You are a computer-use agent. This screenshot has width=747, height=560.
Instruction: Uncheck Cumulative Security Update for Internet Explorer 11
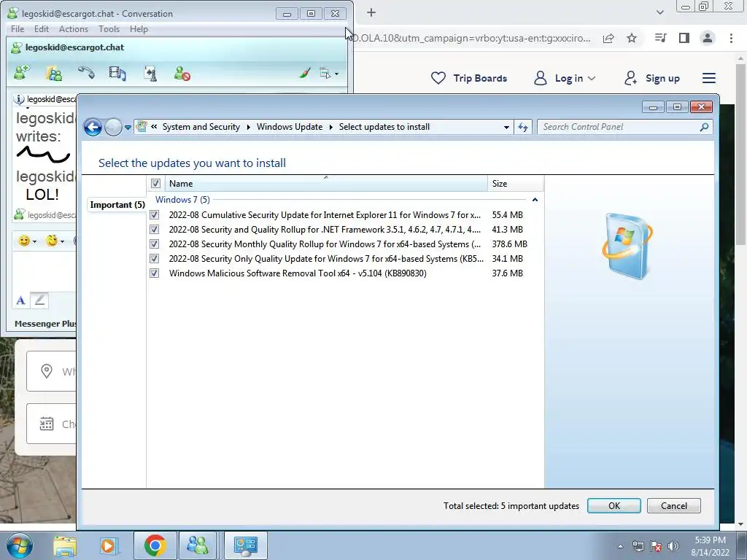155,215
